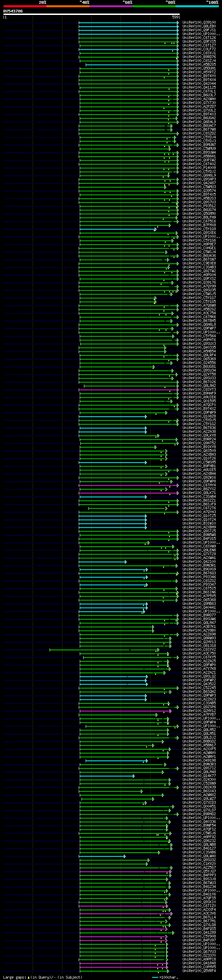The height and width of the screenshot is (980, 222).
Task: Select hit UniRef100_Q108Z8
Action: [199, 416]
